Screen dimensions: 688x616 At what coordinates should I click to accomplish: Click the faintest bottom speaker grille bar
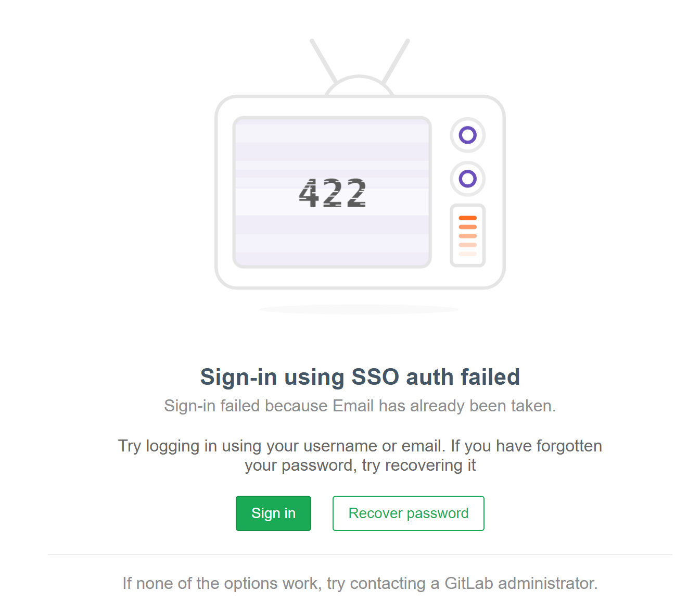(x=467, y=254)
